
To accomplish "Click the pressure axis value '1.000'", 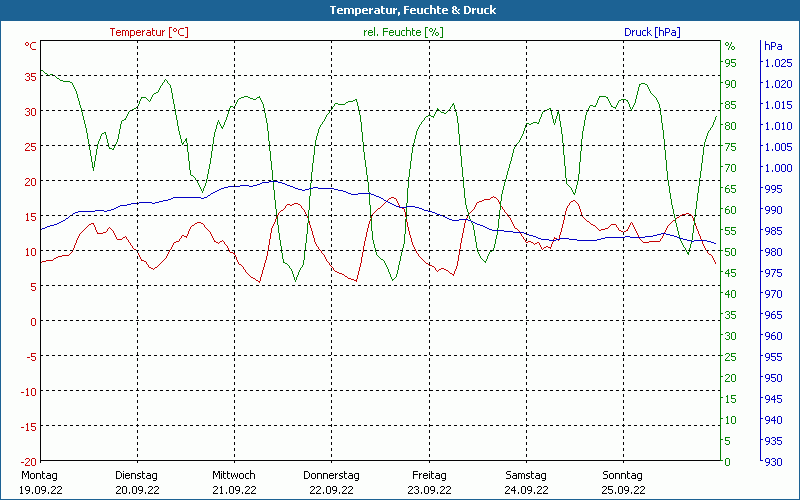I will [779, 168].
